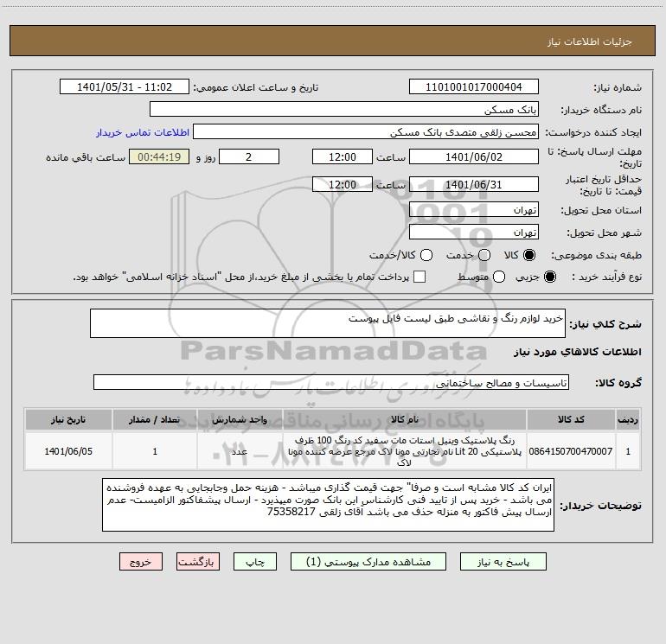Screen dimensions: 666x644
Task: Click the بازگشت back button
Action: click(198, 562)
